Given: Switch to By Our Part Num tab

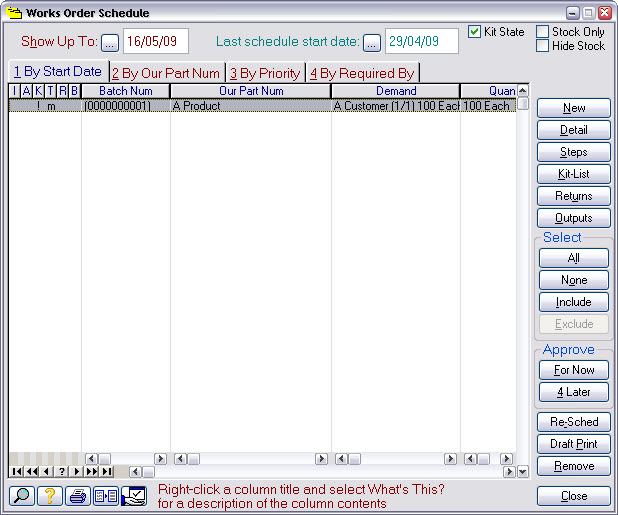Looking at the screenshot, I should [x=165, y=73].
